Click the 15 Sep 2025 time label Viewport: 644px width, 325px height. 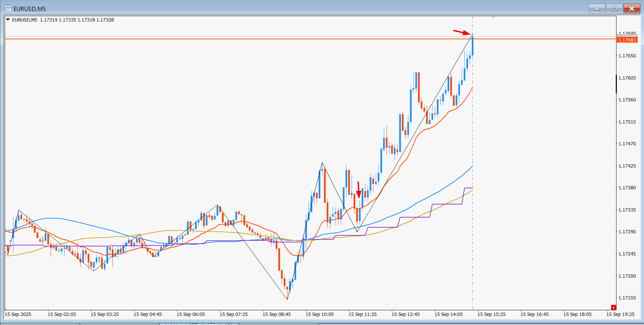(18, 314)
